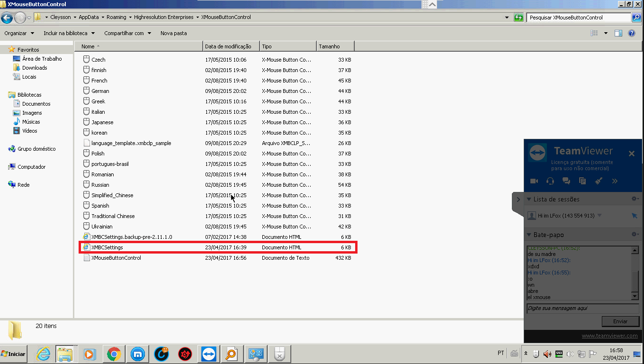Image resolution: width=644 pixels, height=364 pixels.
Task: Click Explorer forward navigation arrow
Action: click(x=20, y=18)
